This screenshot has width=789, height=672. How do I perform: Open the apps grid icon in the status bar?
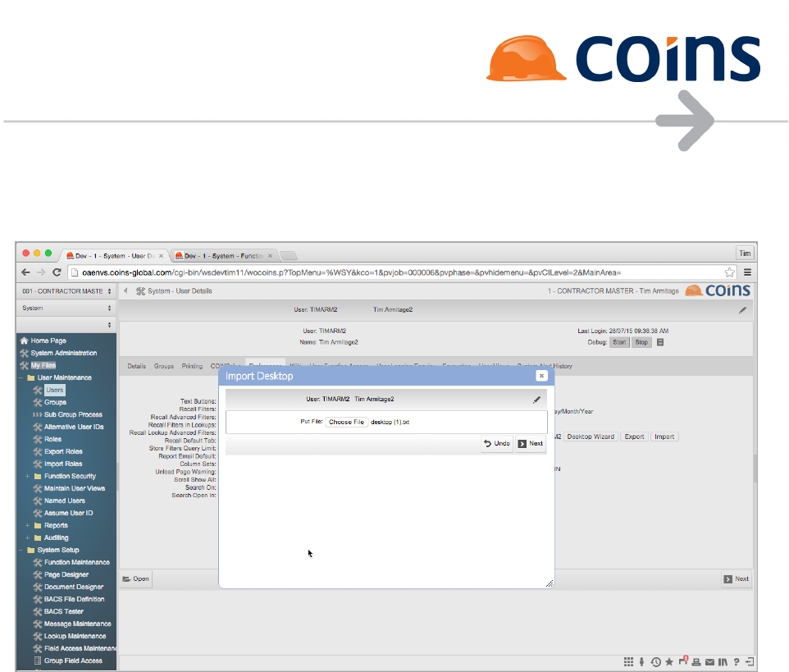point(628,662)
